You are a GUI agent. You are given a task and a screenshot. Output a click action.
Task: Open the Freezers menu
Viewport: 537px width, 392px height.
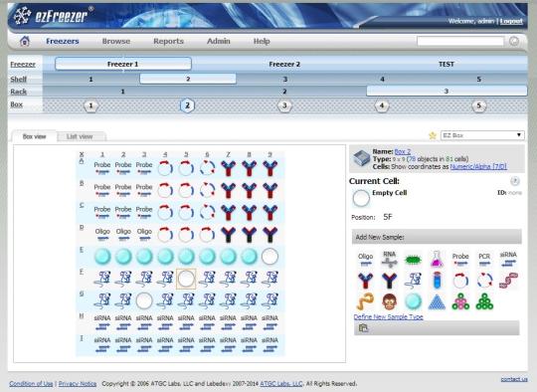point(63,41)
